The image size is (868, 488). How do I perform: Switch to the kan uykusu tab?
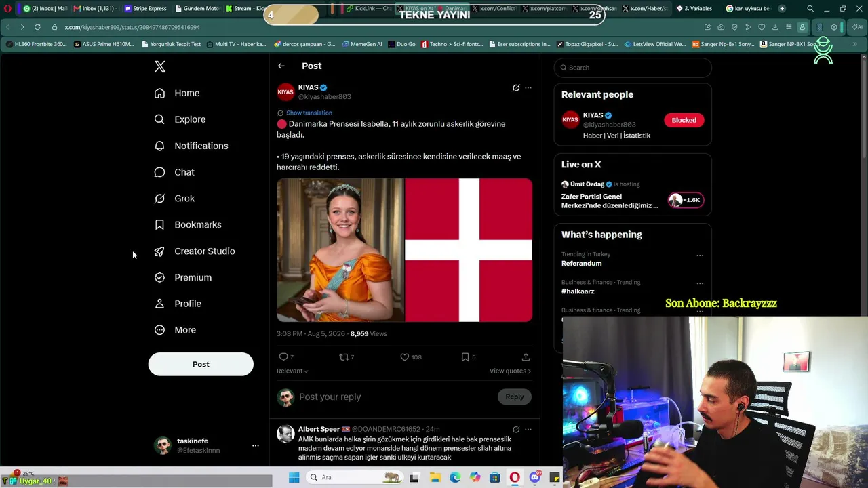(748, 9)
